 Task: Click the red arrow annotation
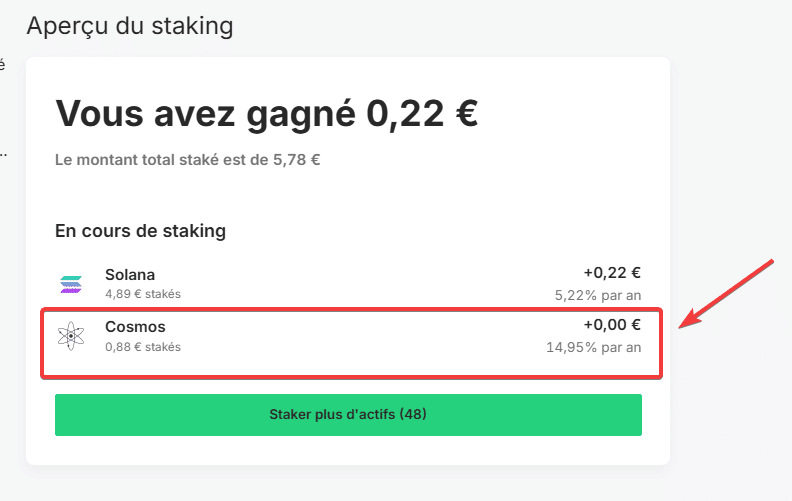point(726,293)
